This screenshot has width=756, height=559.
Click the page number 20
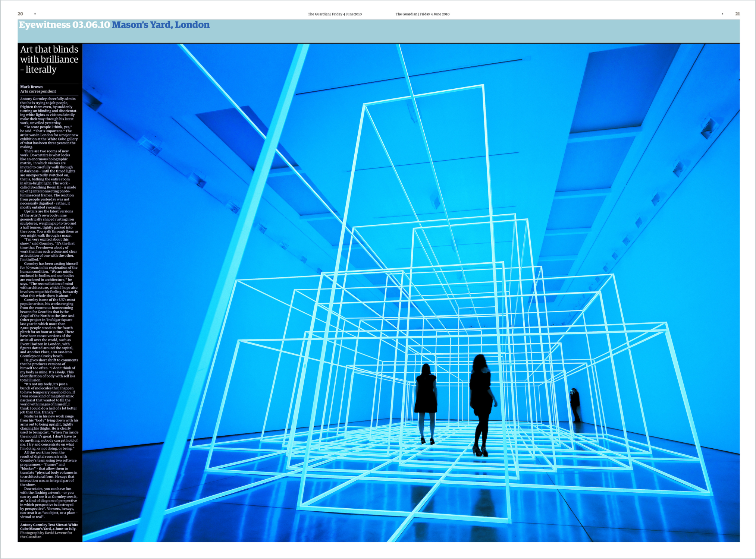(20, 14)
